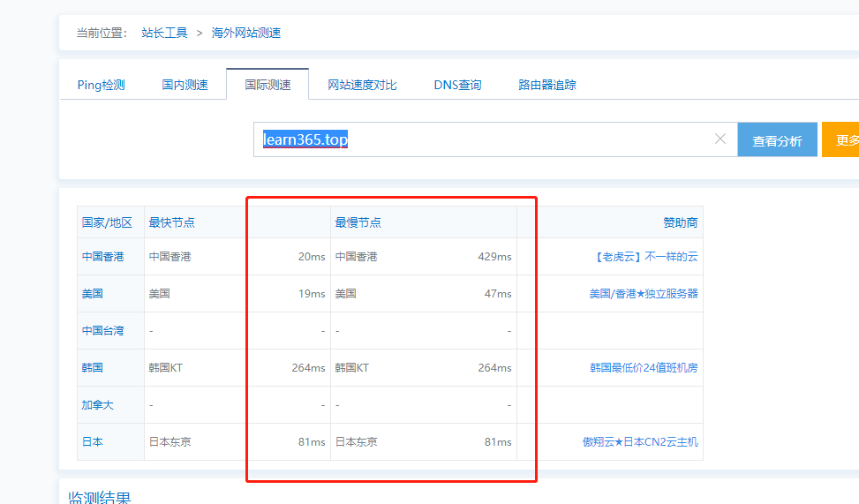Select the 国际测速 tab

267,85
